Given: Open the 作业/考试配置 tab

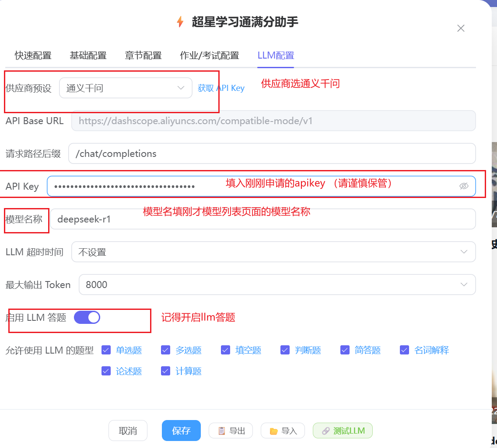Looking at the screenshot, I should tap(210, 56).
